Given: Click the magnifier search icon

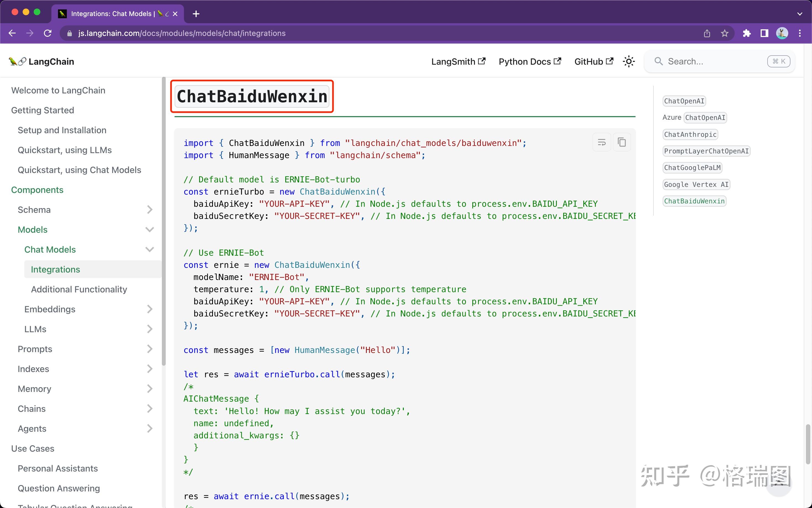Looking at the screenshot, I should [659, 61].
